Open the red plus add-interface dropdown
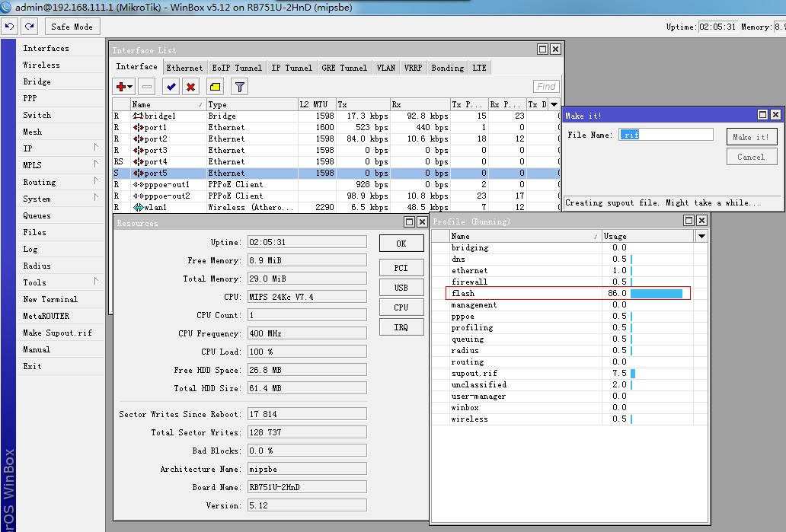786x532 pixels. [x=125, y=87]
